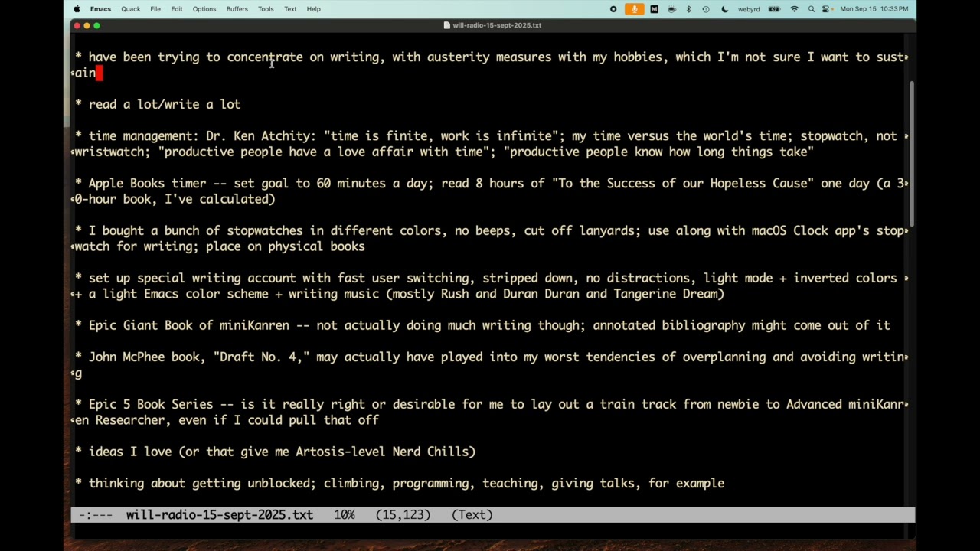980x551 pixels.
Task: Click the M app menu bar icon
Action: [x=654, y=9]
